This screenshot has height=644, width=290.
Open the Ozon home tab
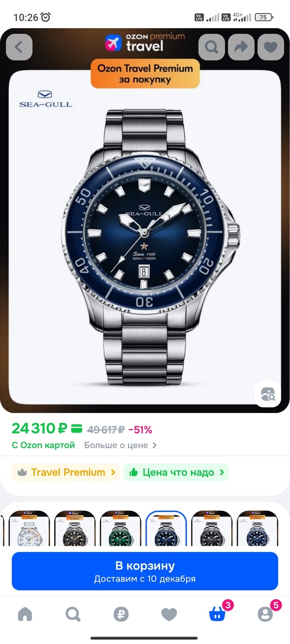tap(25, 614)
